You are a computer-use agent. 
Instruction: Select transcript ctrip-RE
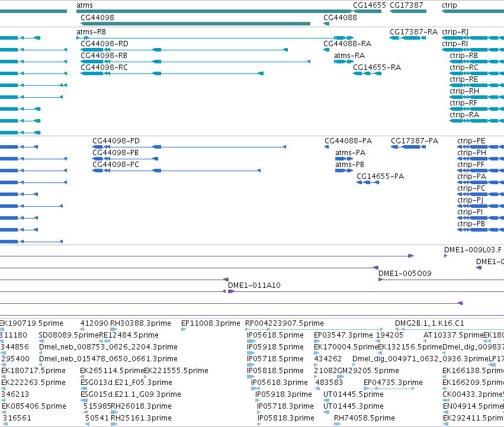point(477,85)
